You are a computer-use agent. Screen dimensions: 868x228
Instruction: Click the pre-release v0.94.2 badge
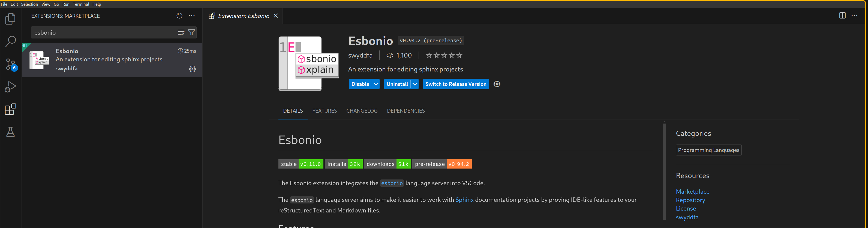[x=442, y=164]
